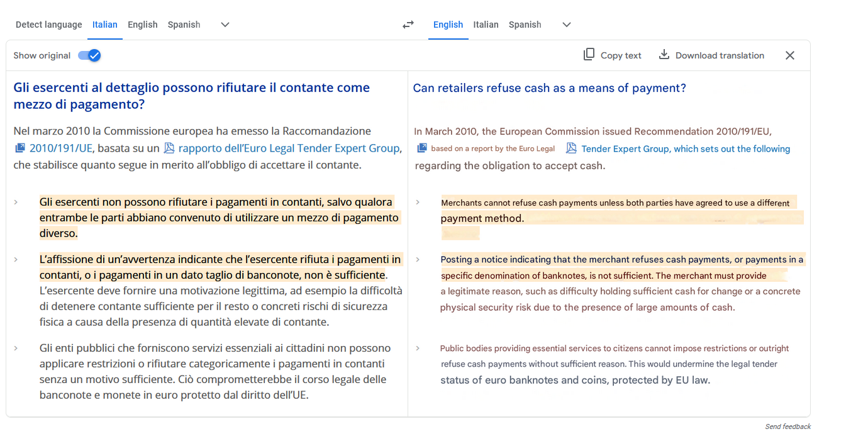The image size is (868, 446).
Task: Open the 2010/191/UE link
Action: point(62,148)
